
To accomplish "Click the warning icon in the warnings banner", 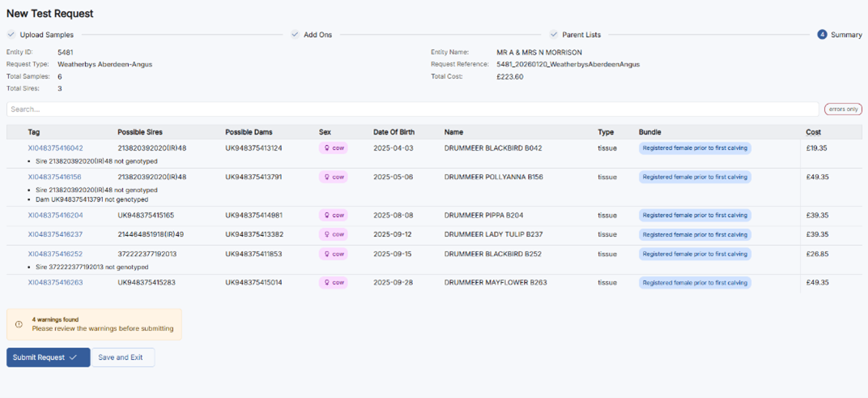I will 19,324.
